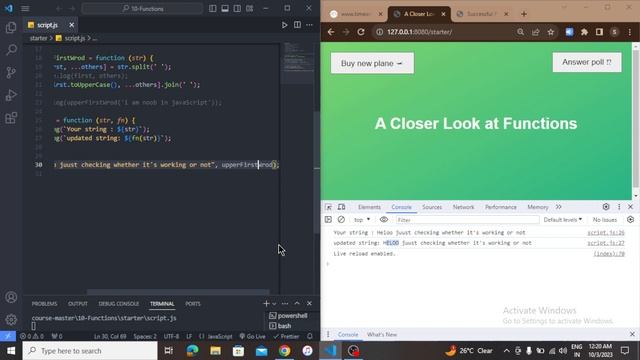
Task: Toggle the bottom panel layout icon
Action: tap(225, 8)
